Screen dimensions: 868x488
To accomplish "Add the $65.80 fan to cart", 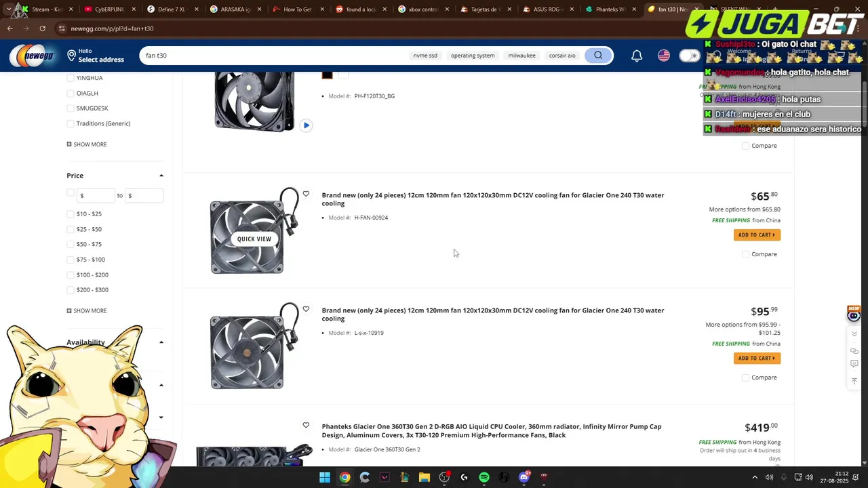I will coord(757,235).
